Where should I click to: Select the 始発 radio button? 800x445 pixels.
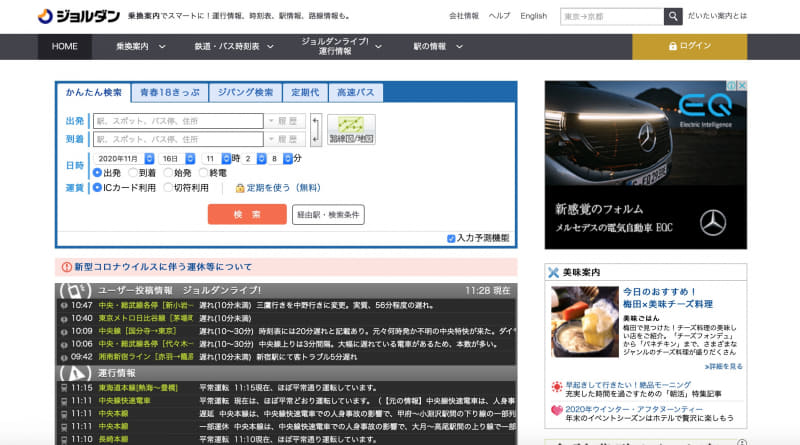click(x=168, y=173)
